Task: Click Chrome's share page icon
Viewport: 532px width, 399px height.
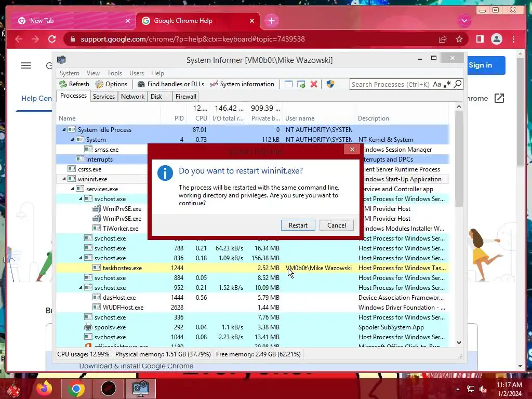Action: point(443,39)
